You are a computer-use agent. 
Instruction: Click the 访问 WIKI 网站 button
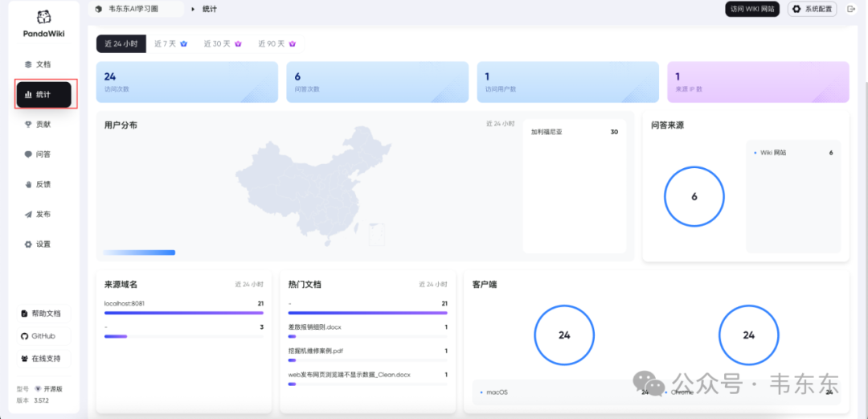click(752, 9)
